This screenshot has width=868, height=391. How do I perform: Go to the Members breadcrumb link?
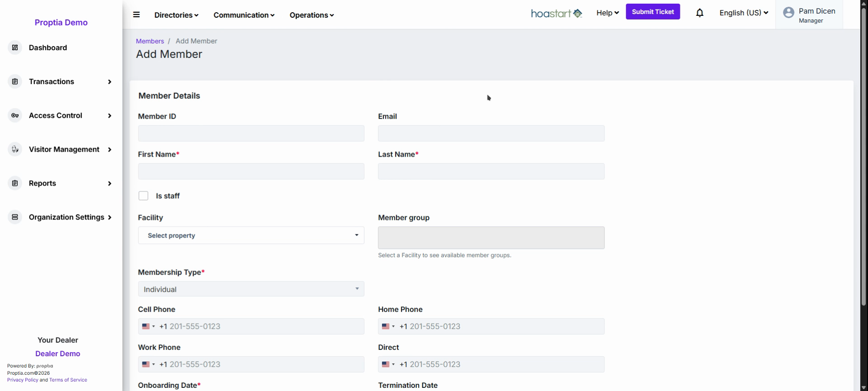pyautogui.click(x=150, y=41)
